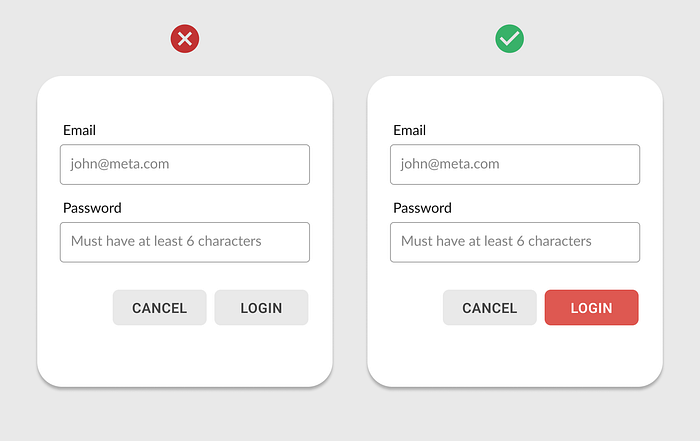Click the Email label in the right form
700x441 pixels.
[x=409, y=130]
